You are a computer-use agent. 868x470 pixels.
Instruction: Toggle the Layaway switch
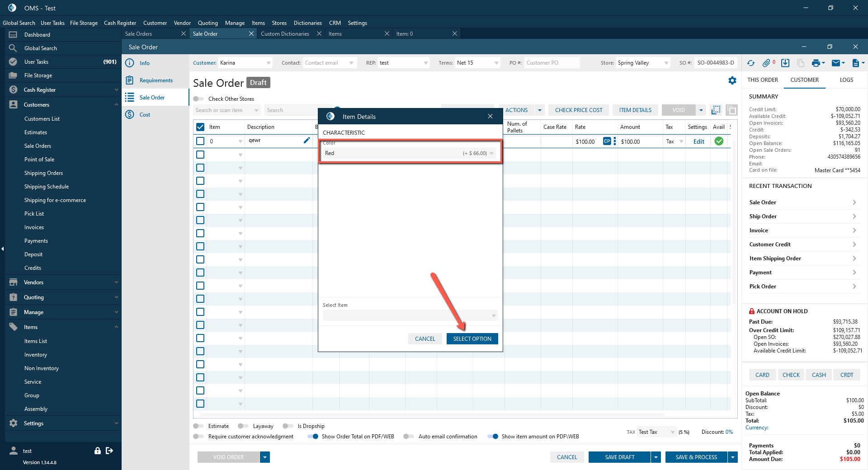coord(243,426)
